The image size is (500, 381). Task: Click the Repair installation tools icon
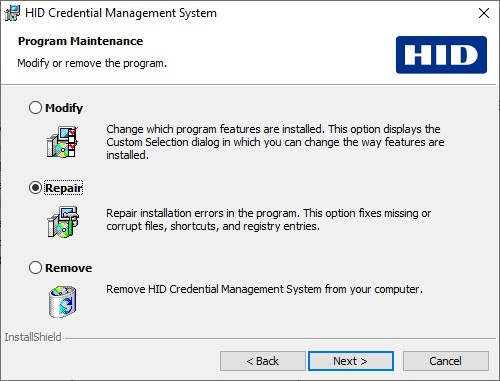(63, 222)
